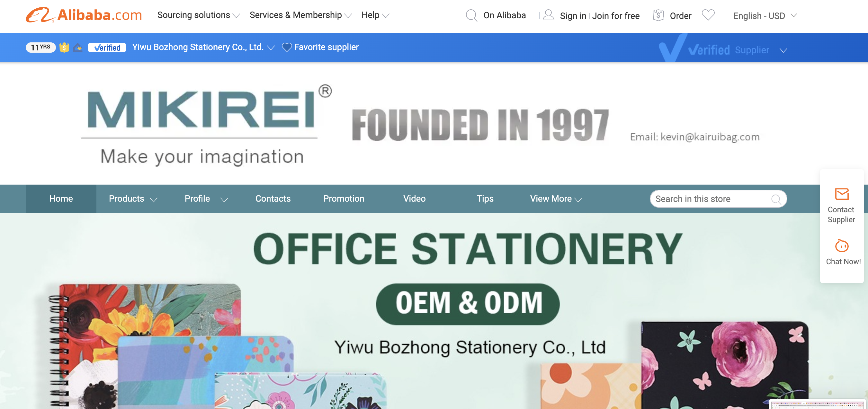Open the Promotion tab
The height and width of the screenshot is (409, 868).
(x=344, y=199)
